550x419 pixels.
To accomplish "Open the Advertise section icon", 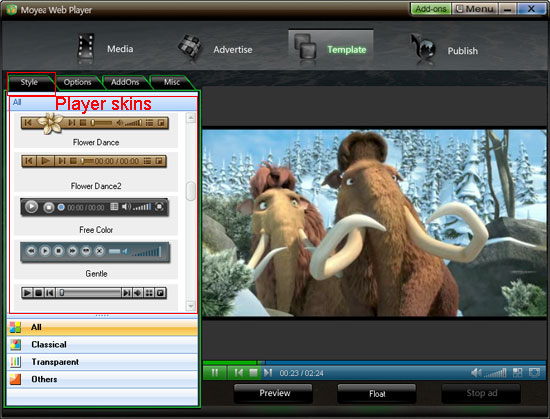I will tap(190, 47).
